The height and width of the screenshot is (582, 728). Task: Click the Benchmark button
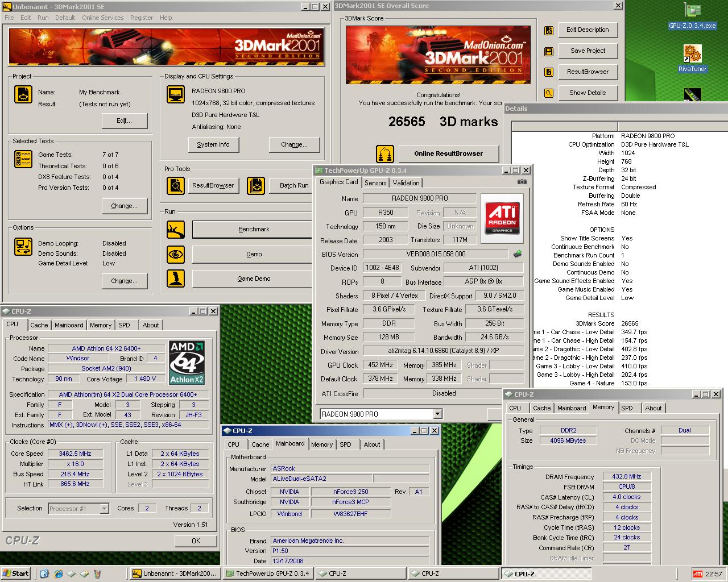(x=254, y=230)
